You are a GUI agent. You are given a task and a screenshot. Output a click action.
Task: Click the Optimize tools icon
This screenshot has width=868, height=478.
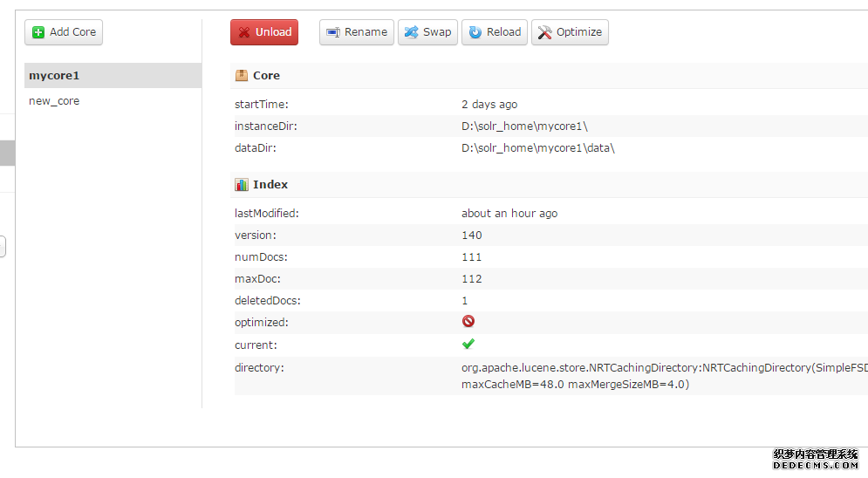click(x=544, y=32)
